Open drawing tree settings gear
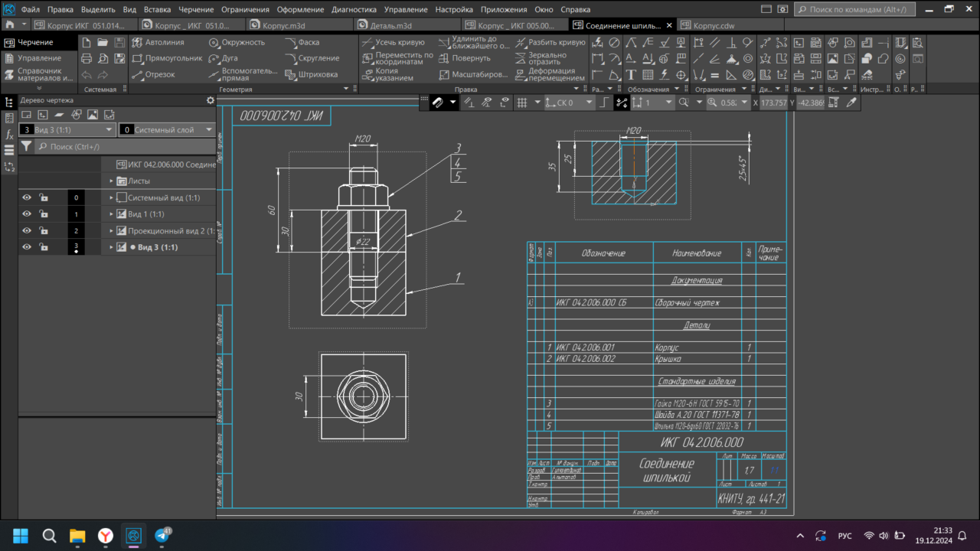This screenshot has width=980, height=551. pos(211,100)
